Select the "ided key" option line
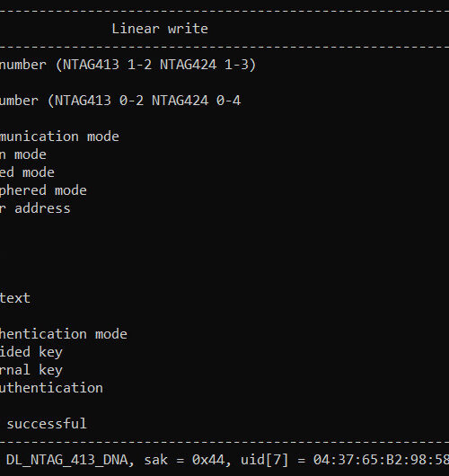This screenshot has width=449, height=476. tap(31, 352)
